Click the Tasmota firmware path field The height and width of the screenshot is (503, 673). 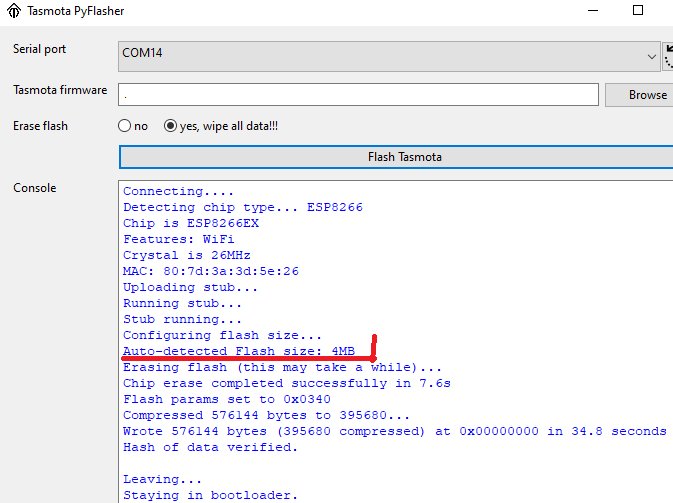pos(358,94)
